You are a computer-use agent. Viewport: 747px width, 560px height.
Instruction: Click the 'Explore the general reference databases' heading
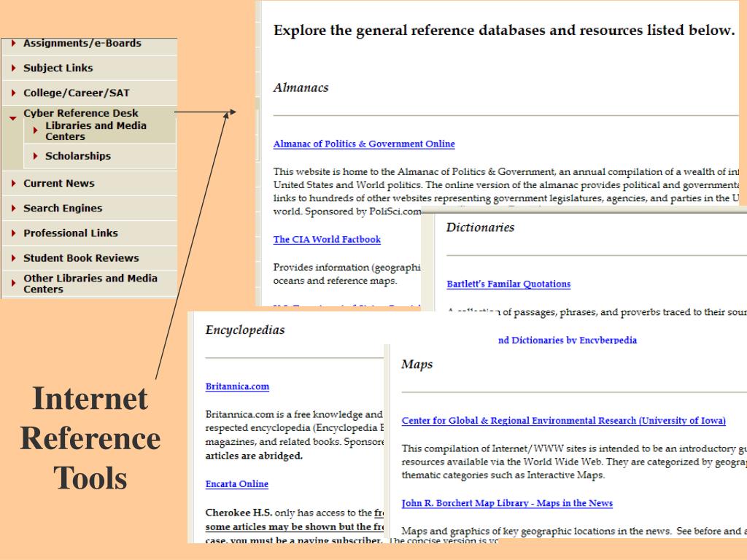tap(504, 30)
